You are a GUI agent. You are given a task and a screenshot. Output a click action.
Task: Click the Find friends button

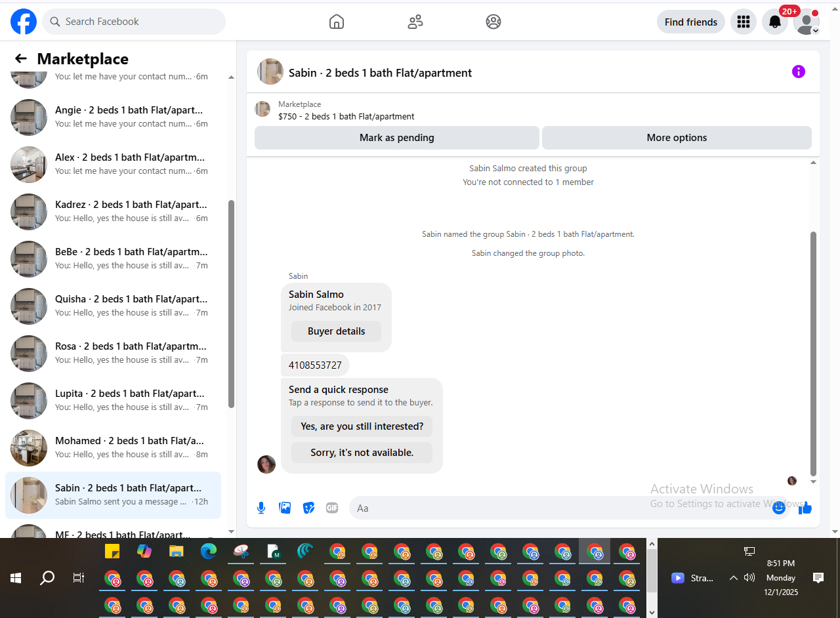pos(691,22)
